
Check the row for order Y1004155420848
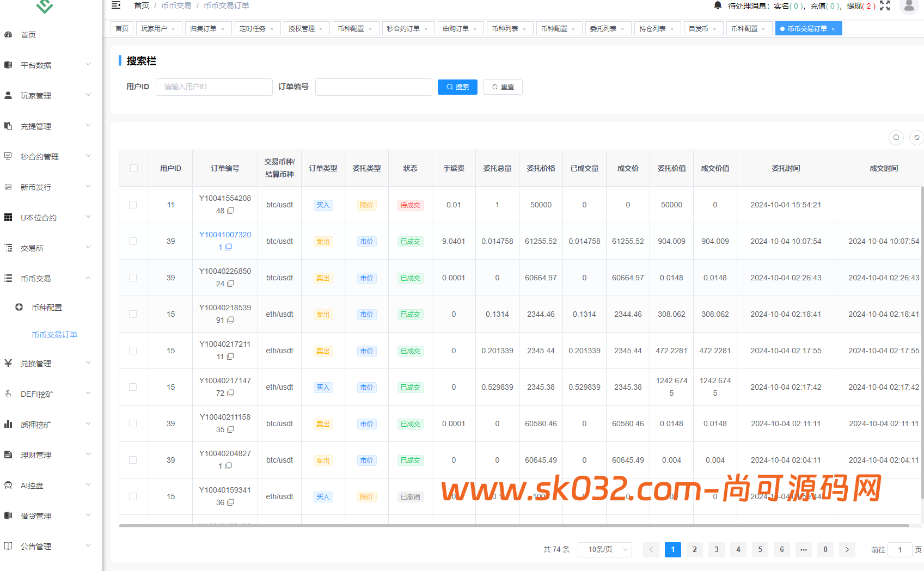point(133,205)
